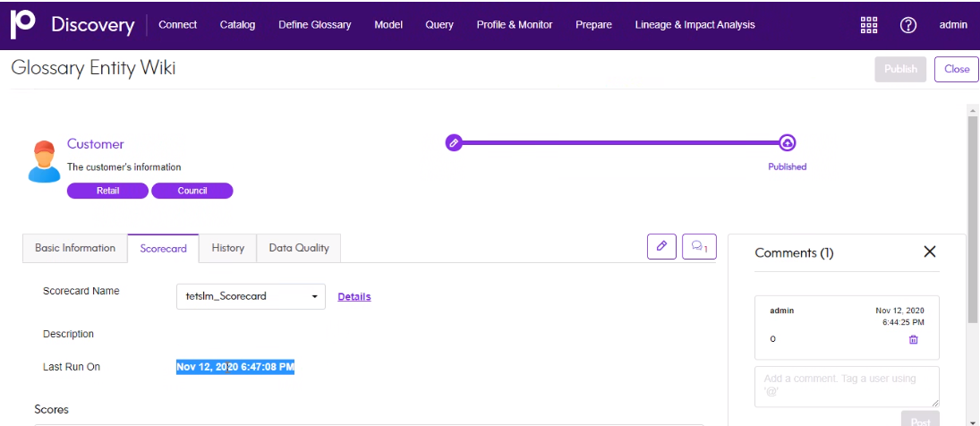980x426 pixels.
Task: Expand the Scorecard Name dropdown
Action: pos(251,296)
